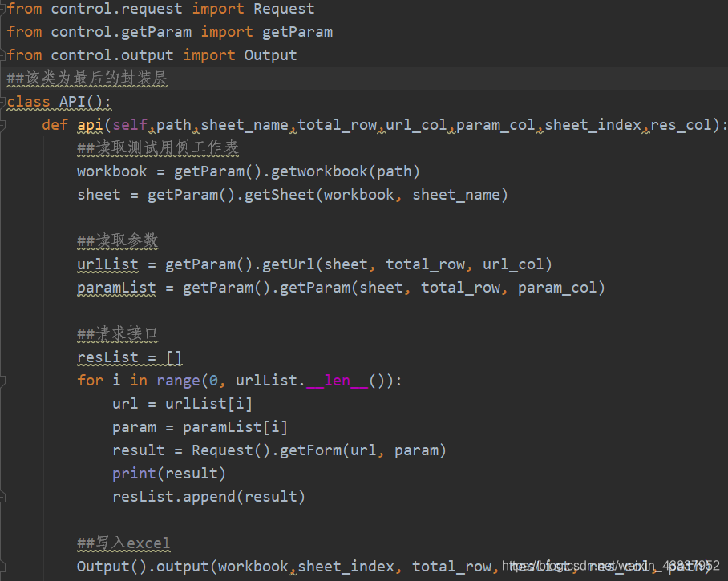728x581 pixels.
Task: Click 'url_col' parameter in the def signature
Action: coord(416,125)
